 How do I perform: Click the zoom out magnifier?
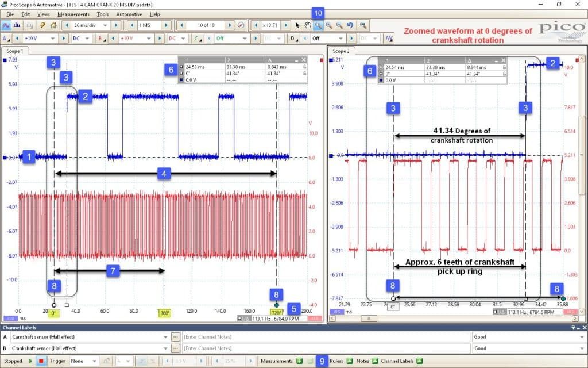click(x=339, y=25)
